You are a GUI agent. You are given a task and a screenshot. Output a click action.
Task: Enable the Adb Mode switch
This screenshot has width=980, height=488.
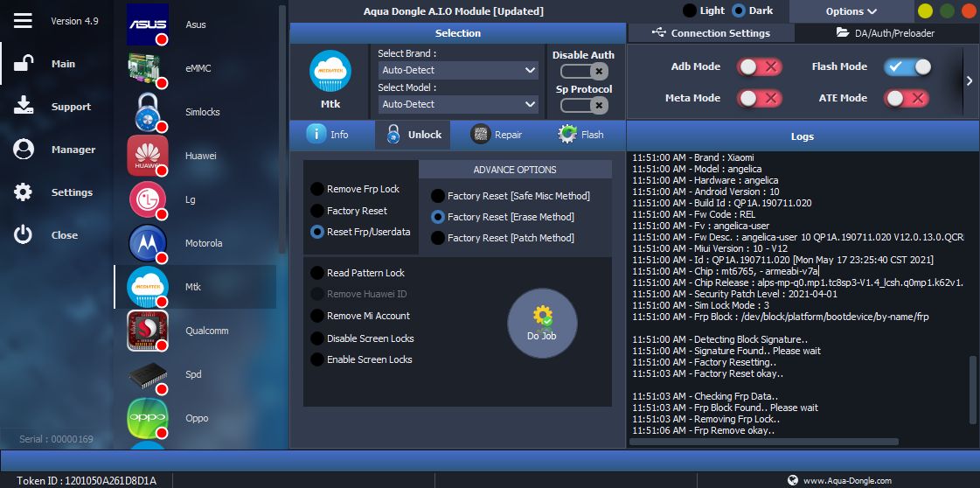coord(760,66)
